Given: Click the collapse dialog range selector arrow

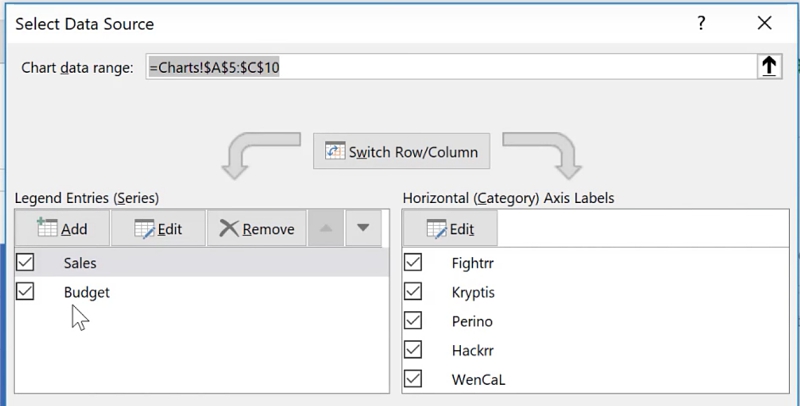Looking at the screenshot, I should tap(769, 67).
